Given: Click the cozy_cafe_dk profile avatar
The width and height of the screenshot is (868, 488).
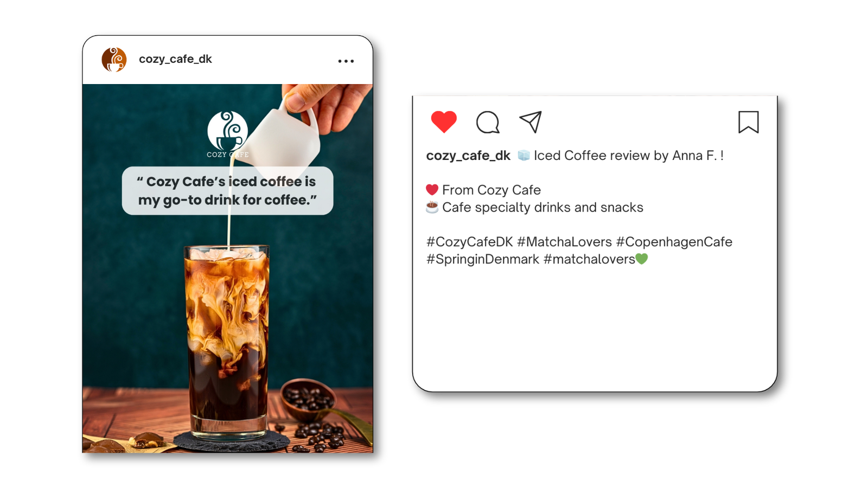Looking at the screenshot, I should pos(114,60).
